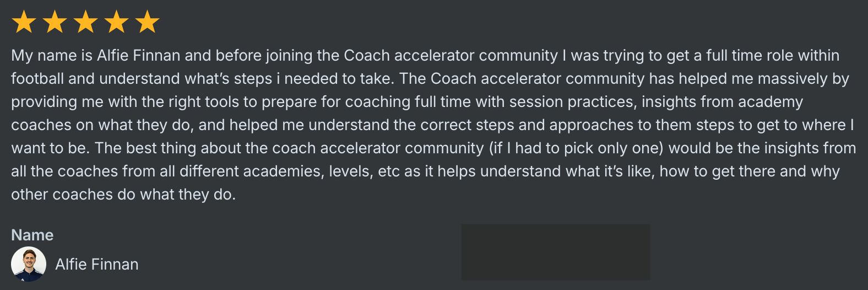Screen dimensions: 868x290
Task: Click the phrase "how to get there and why"
Action: point(750,171)
